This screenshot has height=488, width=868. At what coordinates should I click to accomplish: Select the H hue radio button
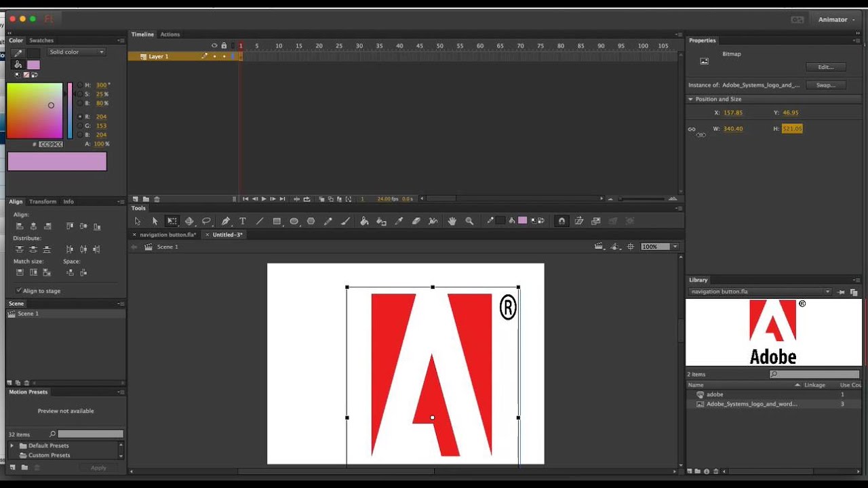coord(80,85)
